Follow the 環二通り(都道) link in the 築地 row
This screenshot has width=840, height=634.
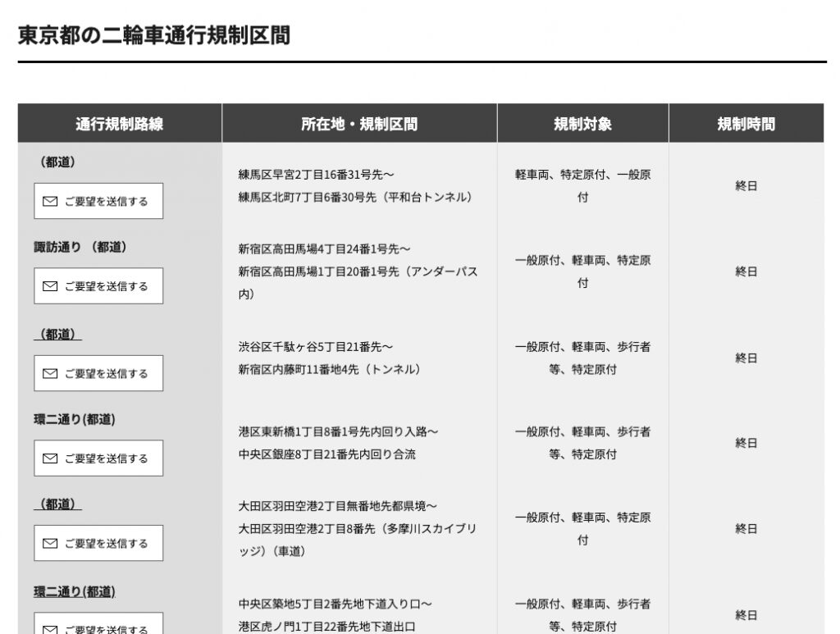pos(74,591)
